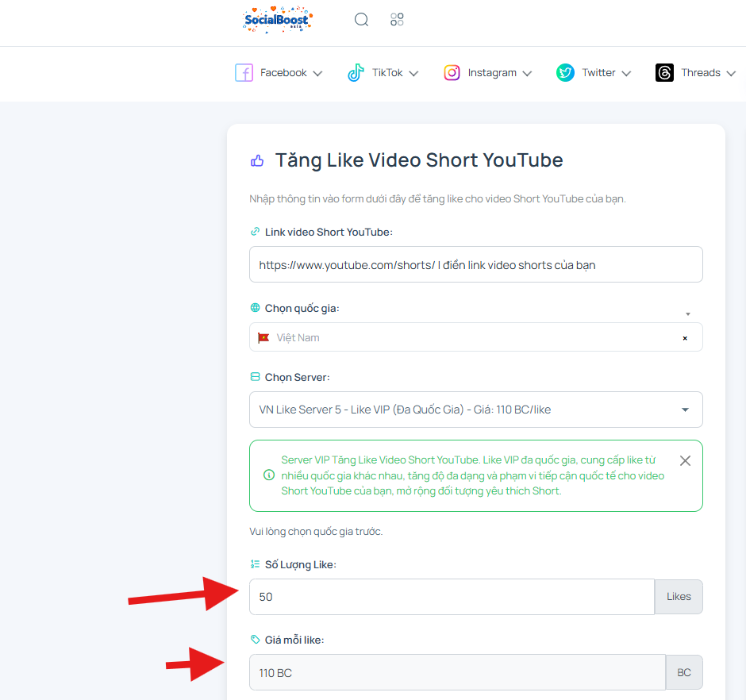Click the server icon beside Chọn Server
The height and width of the screenshot is (700, 746).
point(255,377)
